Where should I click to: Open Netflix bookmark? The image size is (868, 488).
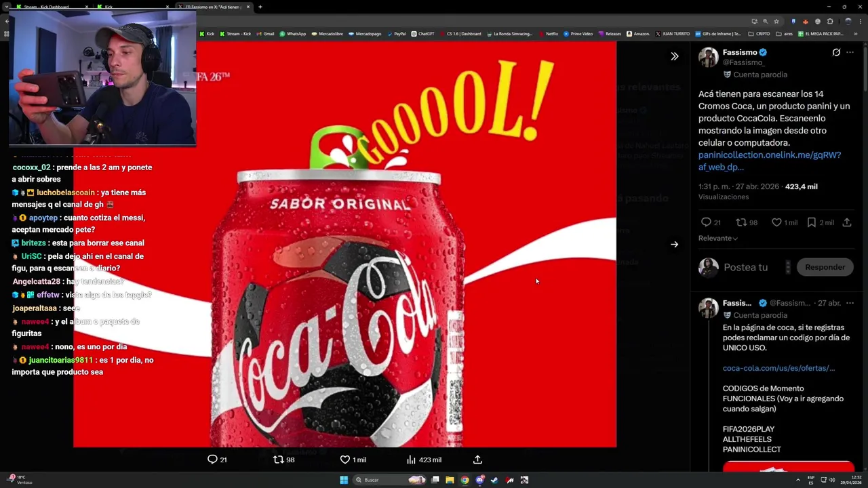click(548, 33)
